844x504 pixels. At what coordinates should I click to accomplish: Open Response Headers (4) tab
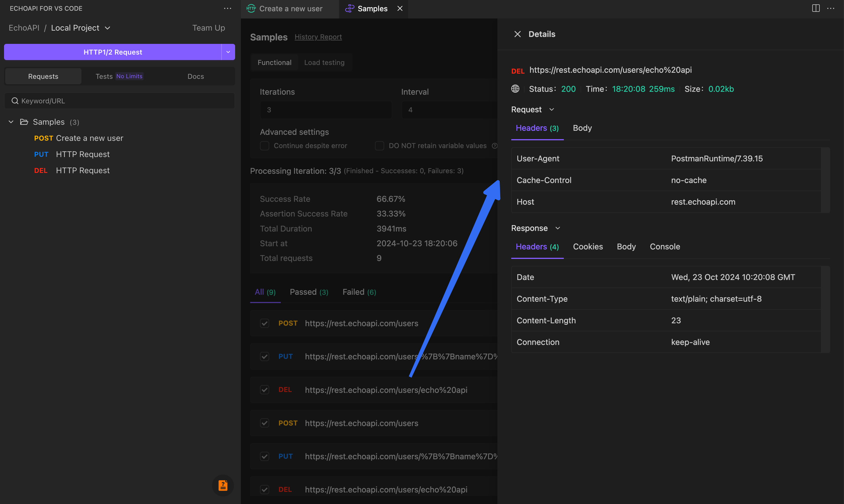537,247
